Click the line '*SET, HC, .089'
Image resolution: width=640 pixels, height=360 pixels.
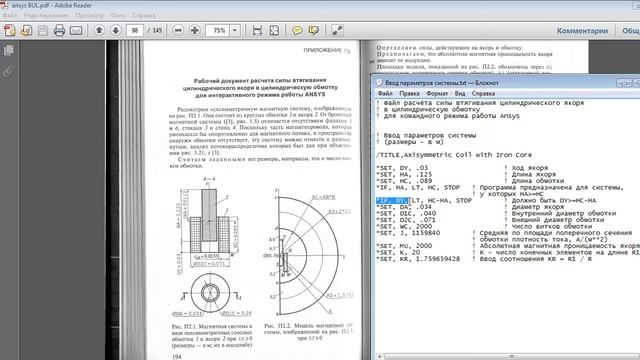[x=404, y=181]
